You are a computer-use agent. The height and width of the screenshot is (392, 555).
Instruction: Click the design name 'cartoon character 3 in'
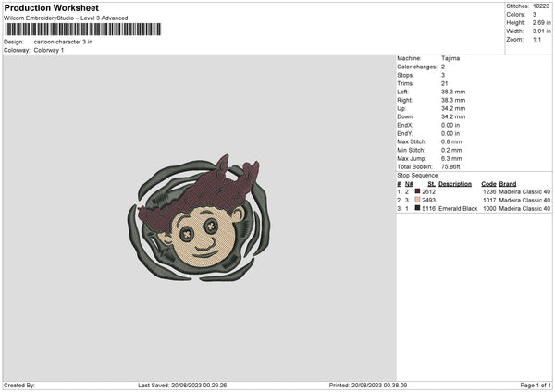[x=63, y=42]
